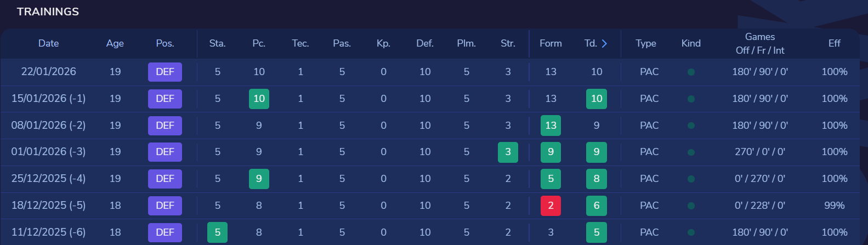
Task: Click the Eff column header
Action: [x=834, y=43]
